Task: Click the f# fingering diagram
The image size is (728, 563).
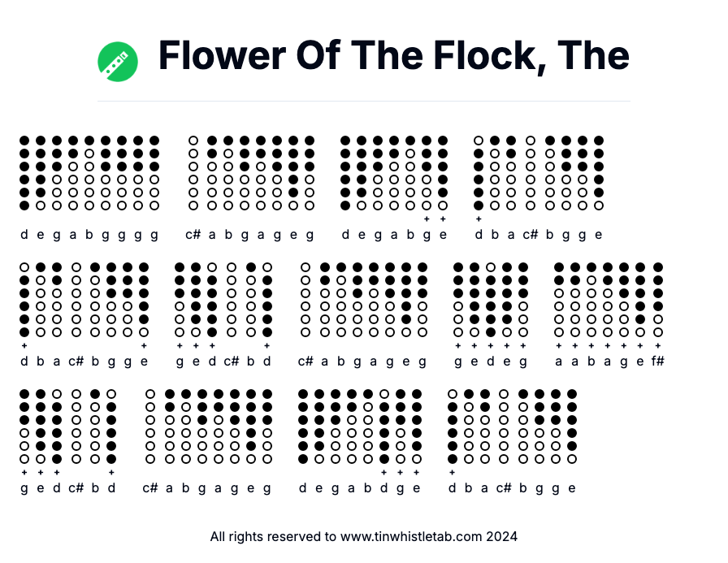Action: (x=658, y=299)
